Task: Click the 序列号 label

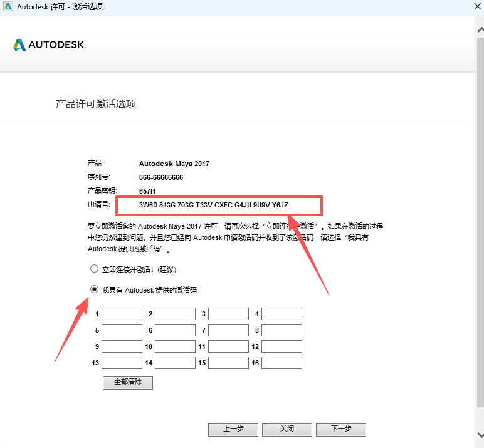Action: [99, 177]
